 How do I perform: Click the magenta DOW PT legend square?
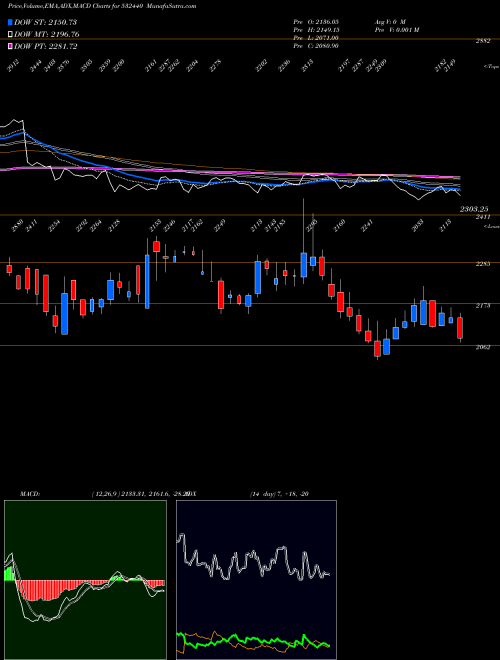click(x=10, y=46)
